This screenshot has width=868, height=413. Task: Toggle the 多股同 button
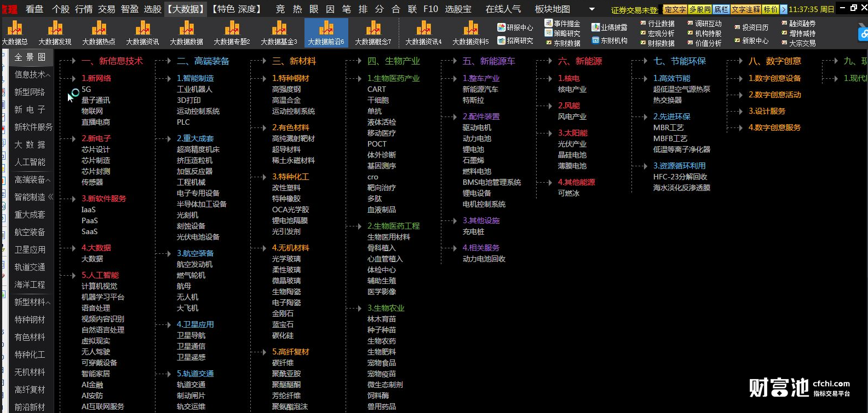tap(699, 9)
